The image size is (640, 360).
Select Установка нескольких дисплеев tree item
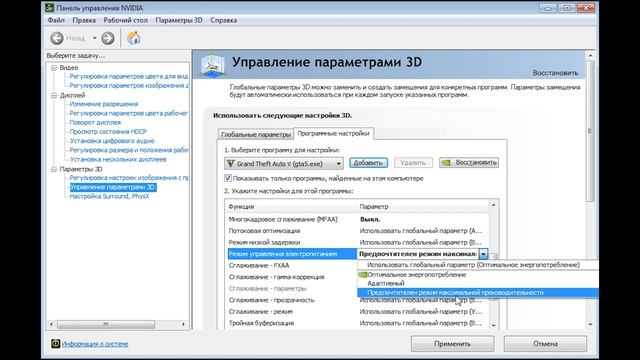(118, 159)
